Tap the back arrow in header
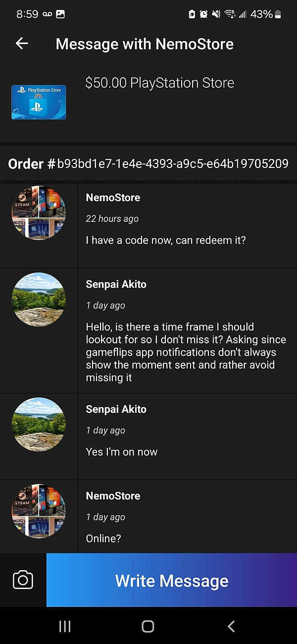The height and width of the screenshot is (644, 297). click(x=22, y=44)
